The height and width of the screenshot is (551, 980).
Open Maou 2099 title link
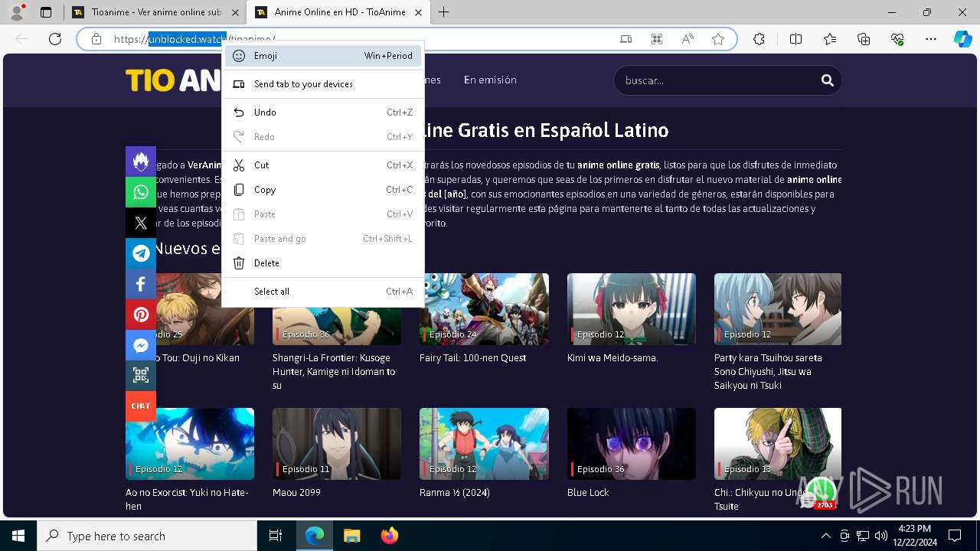point(296,493)
